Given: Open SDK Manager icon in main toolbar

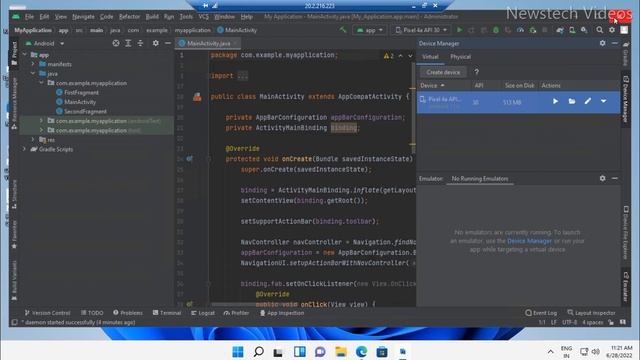Looking at the screenshot, I should (x=584, y=30).
